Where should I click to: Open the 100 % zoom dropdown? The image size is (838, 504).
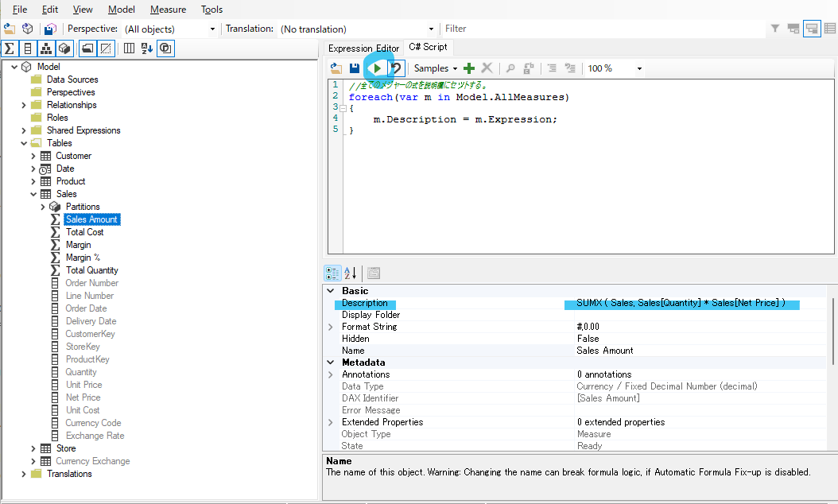point(639,68)
